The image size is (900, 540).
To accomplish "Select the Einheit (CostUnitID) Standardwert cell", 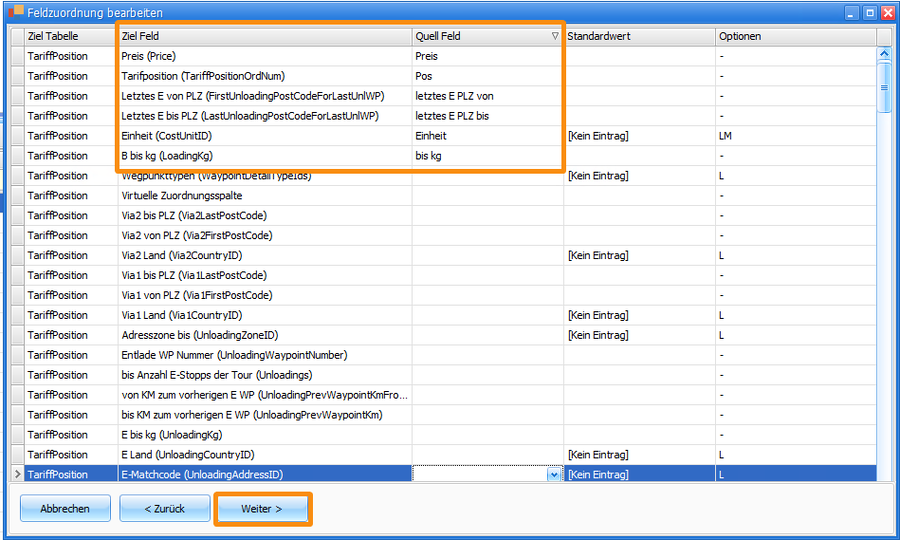I will [638, 136].
